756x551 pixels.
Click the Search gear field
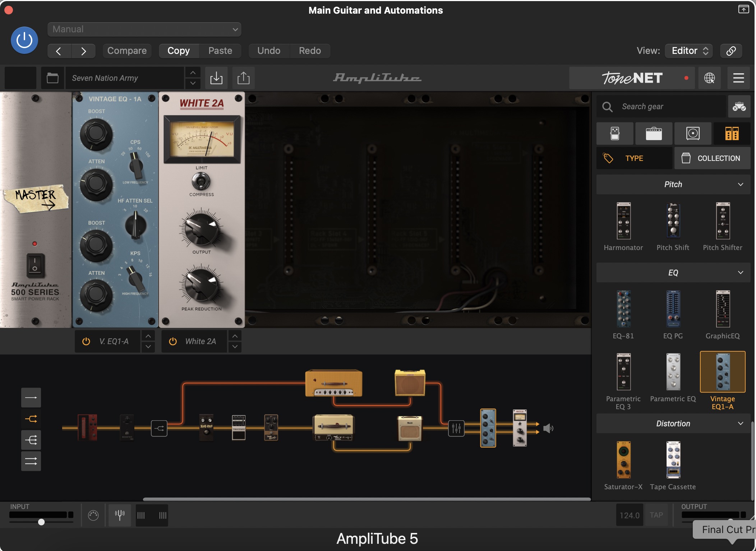[x=661, y=106]
